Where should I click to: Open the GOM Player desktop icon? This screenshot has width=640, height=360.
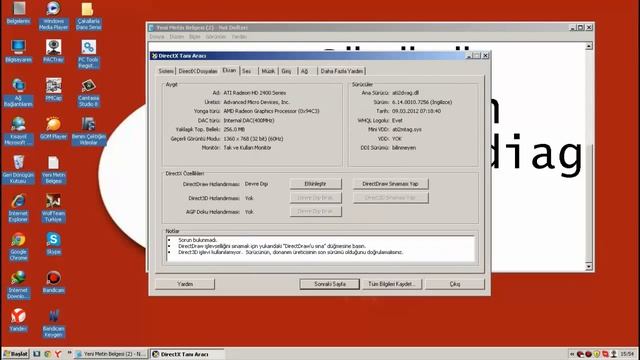(x=53, y=128)
